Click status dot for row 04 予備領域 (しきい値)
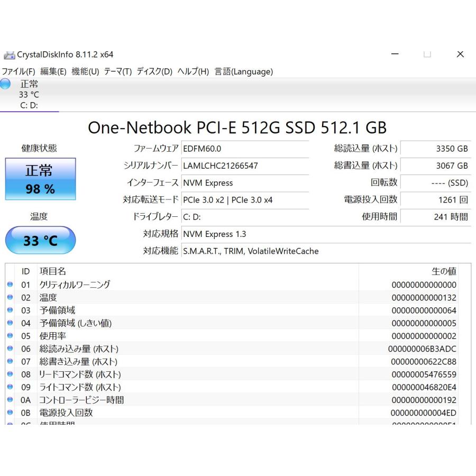This screenshot has width=476, height=476. [x=10, y=323]
